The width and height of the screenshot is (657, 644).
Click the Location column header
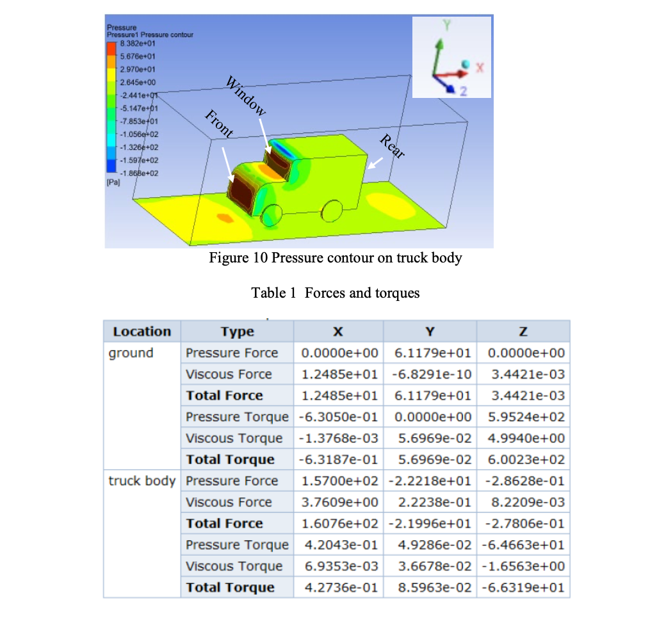pyautogui.click(x=142, y=331)
